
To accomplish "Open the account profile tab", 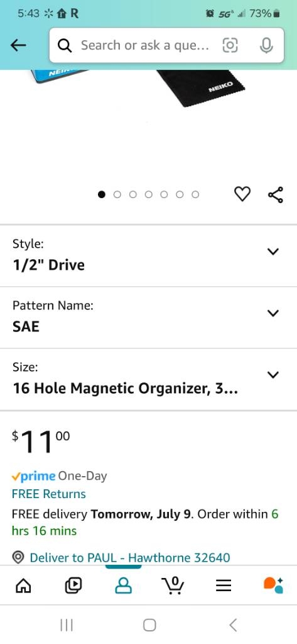I will click(x=124, y=586).
